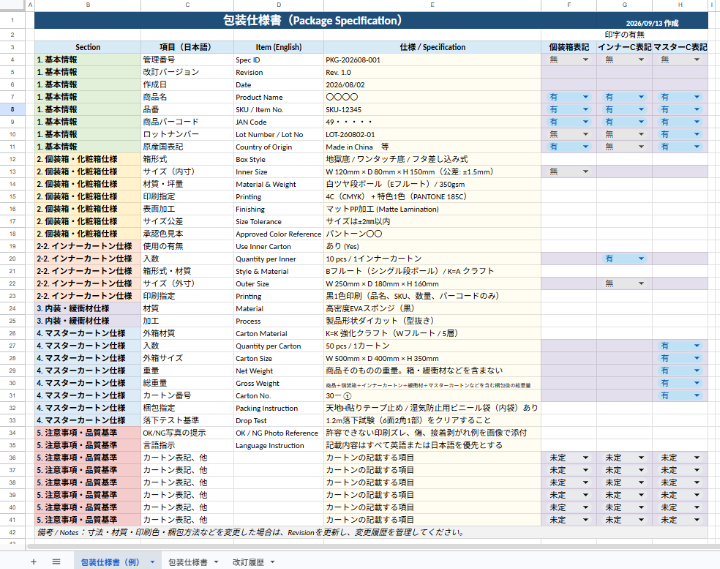Select the Carton Material cell
Image resolution: width=720 pixels, height=569 pixels.
[x=278, y=333]
